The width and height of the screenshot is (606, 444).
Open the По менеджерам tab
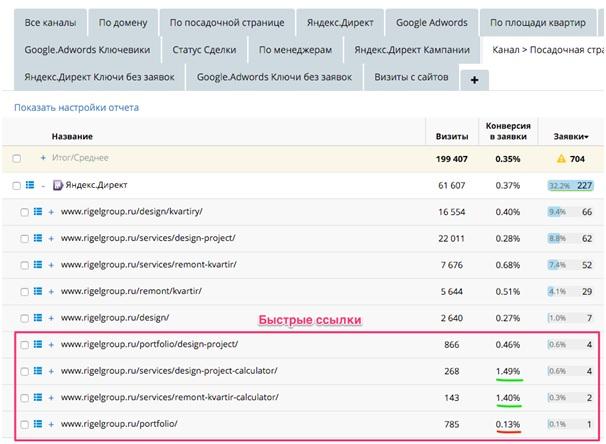click(x=295, y=50)
